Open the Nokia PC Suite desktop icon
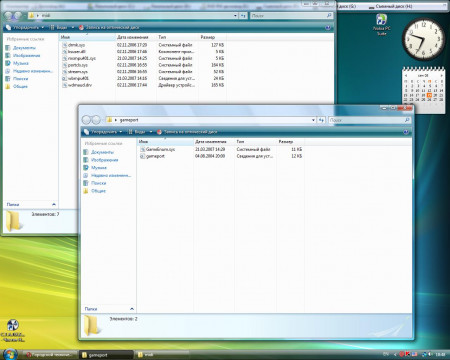This screenshot has width=450, height=360. point(382,25)
